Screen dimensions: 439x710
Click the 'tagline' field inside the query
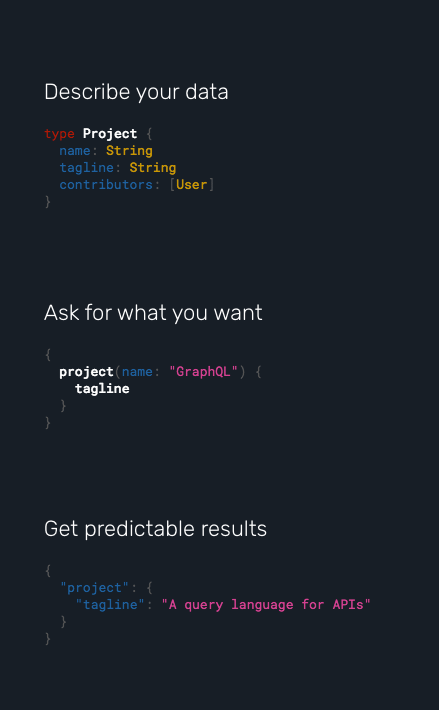tap(102, 389)
